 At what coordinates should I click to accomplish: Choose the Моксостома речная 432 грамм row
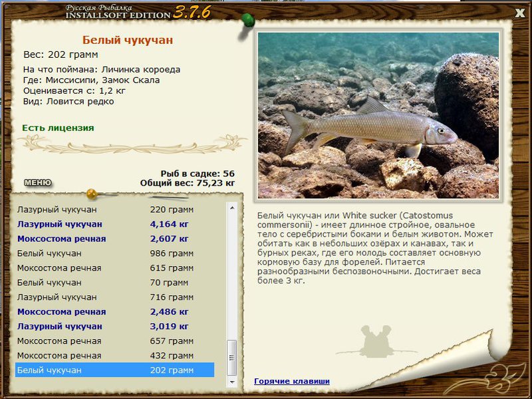click(x=114, y=356)
